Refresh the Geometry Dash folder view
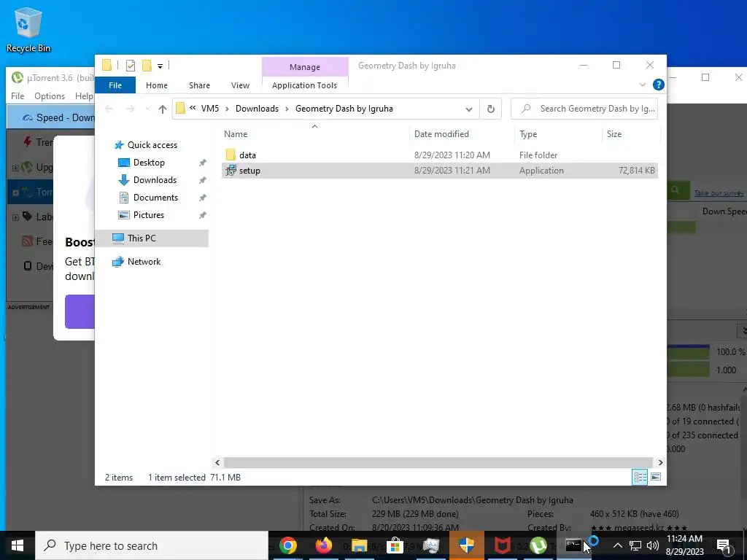Viewport: 747px width, 560px height. [x=491, y=109]
